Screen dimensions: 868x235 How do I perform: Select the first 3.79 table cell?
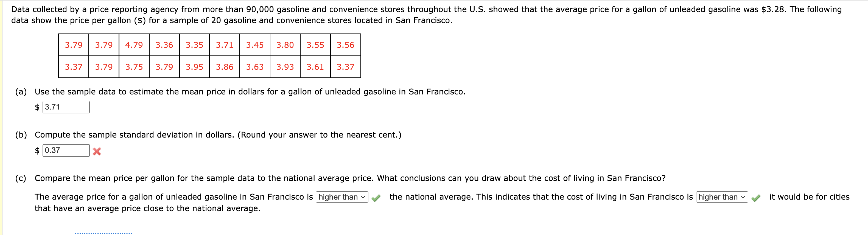[74, 45]
